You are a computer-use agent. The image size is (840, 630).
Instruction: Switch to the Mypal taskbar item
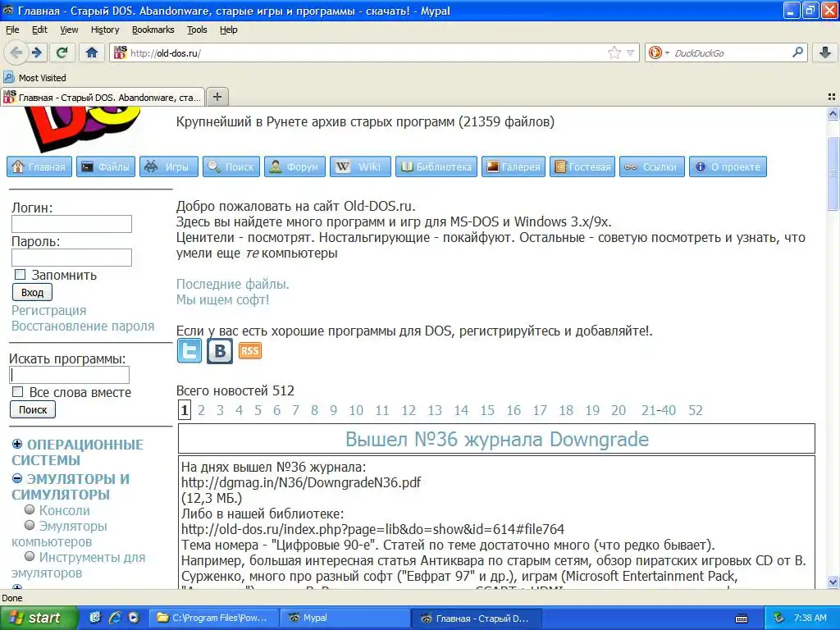pyautogui.click(x=346, y=618)
